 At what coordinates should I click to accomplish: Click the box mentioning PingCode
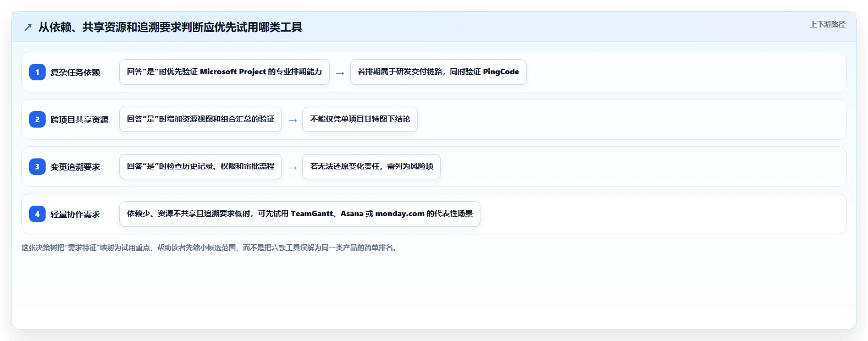(x=438, y=72)
